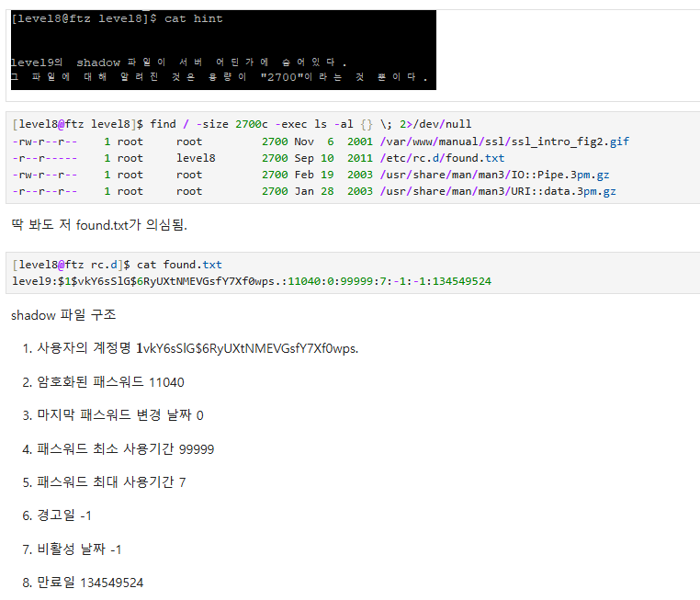Click list item 5 '패스워드 최대 사용기간 7'
The image size is (700, 600).
point(104,482)
